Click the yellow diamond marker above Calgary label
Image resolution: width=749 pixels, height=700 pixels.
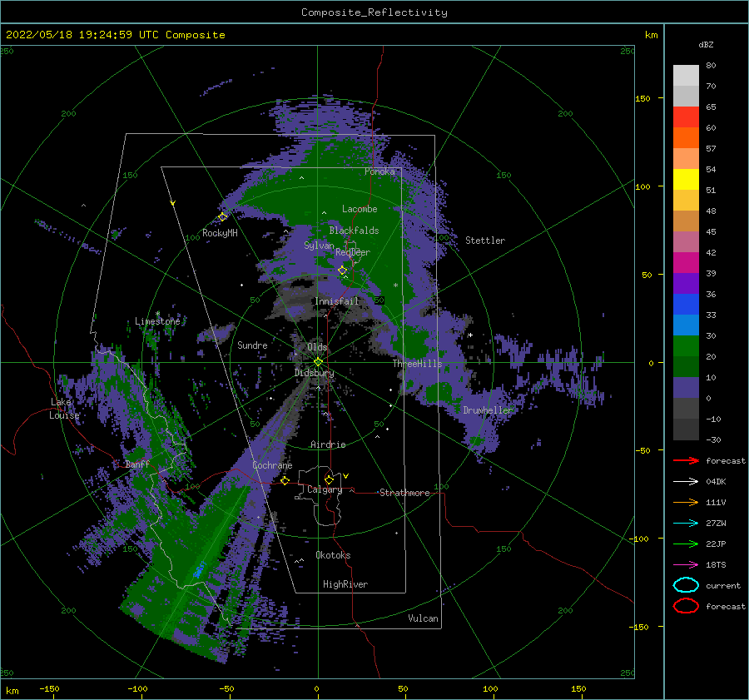point(329,479)
